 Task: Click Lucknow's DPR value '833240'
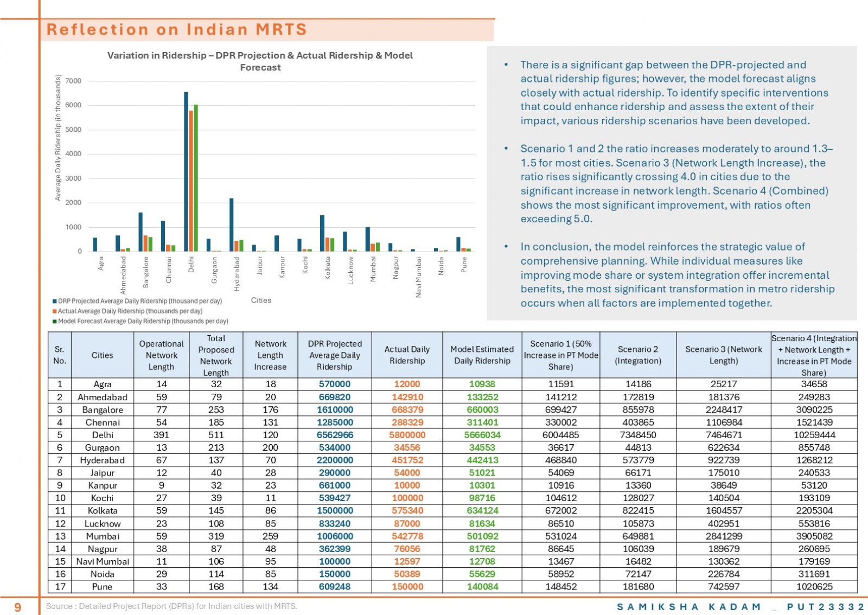(335, 523)
